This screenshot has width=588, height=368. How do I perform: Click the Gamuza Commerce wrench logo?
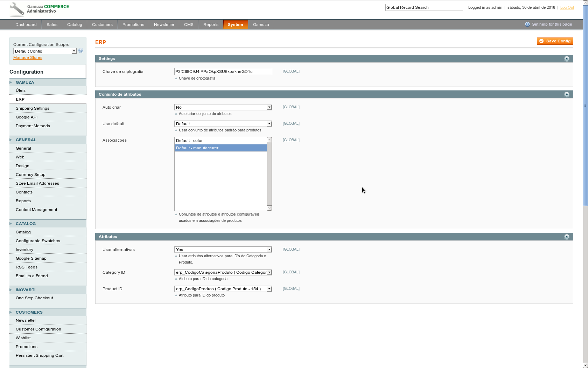17,9
